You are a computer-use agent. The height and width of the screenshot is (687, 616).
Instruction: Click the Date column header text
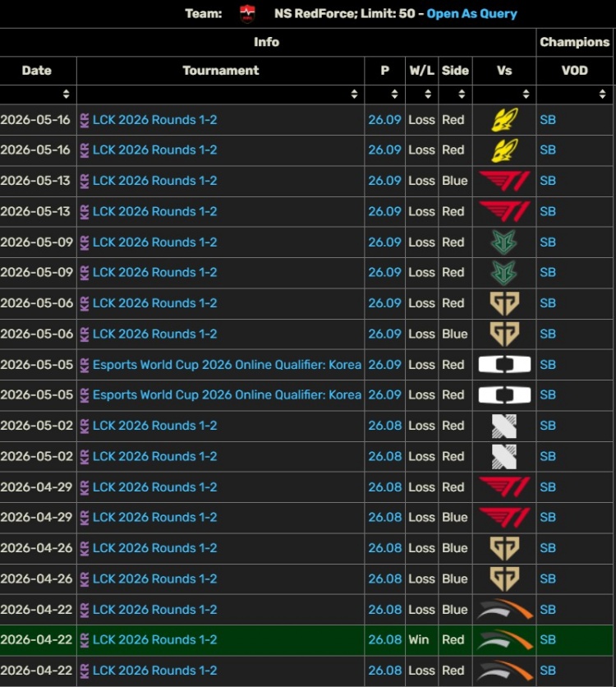tap(37, 71)
